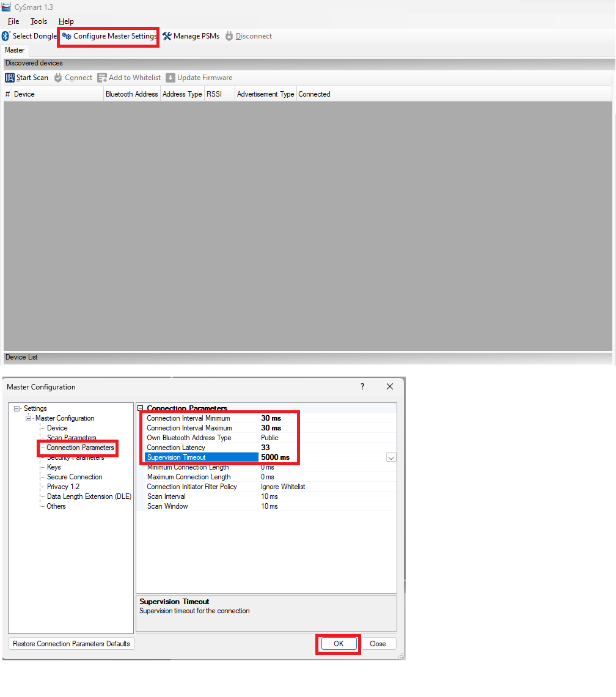Click Connection Initiator Filter Policy value Ignore Whitelist
616x697 pixels.
click(283, 487)
